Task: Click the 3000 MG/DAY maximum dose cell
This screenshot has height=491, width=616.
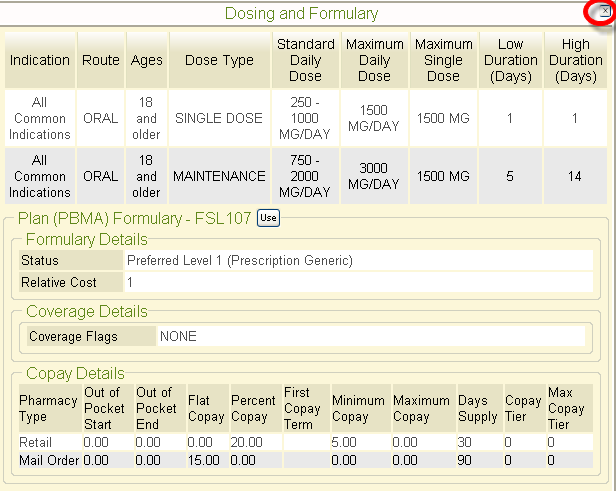Action: [x=374, y=176]
